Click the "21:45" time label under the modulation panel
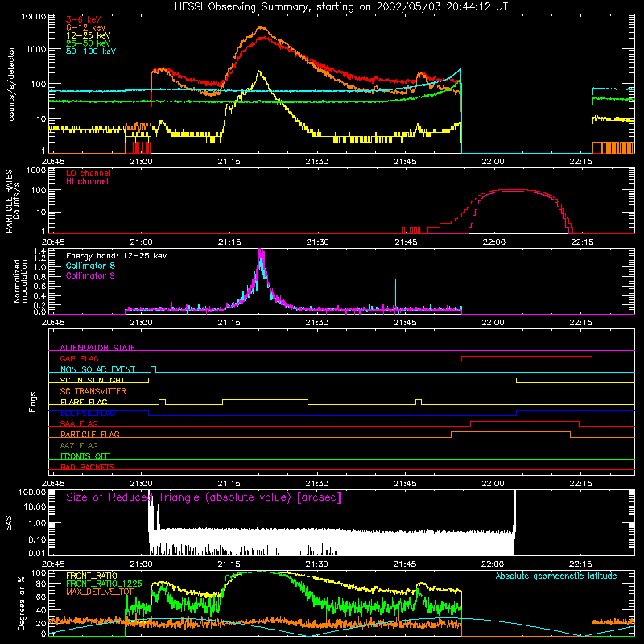The width and height of the screenshot is (644, 644). tap(405, 323)
